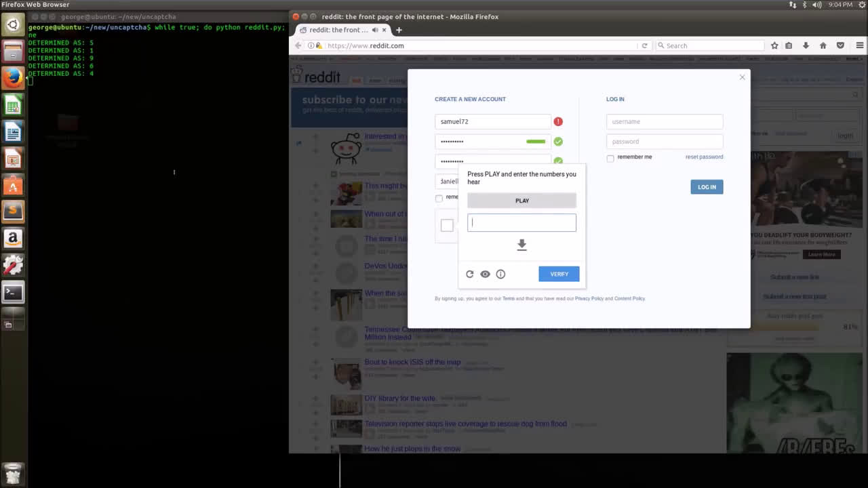Click the captcha number input field
The height and width of the screenshot is (488, 868).
pos(521,223)
